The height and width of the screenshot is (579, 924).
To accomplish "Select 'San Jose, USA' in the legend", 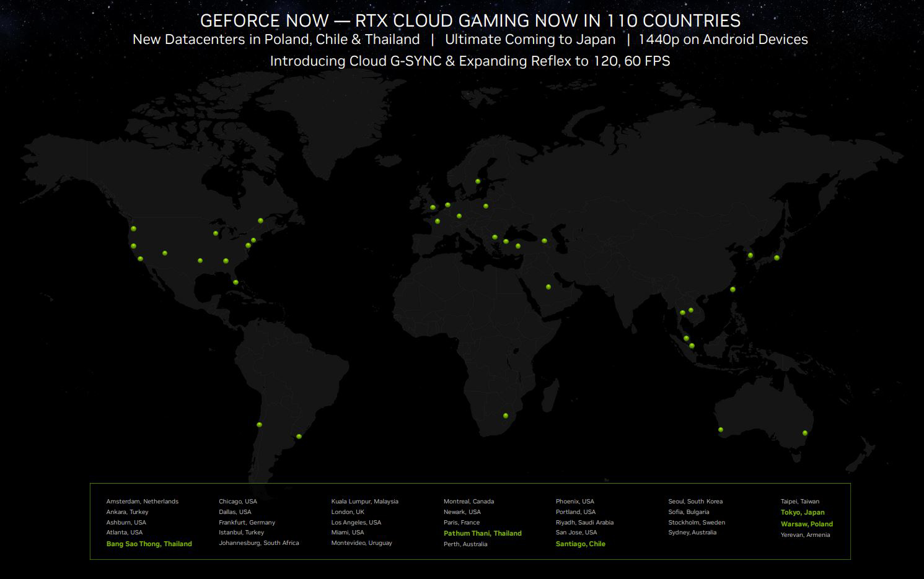I will [576, 533].
